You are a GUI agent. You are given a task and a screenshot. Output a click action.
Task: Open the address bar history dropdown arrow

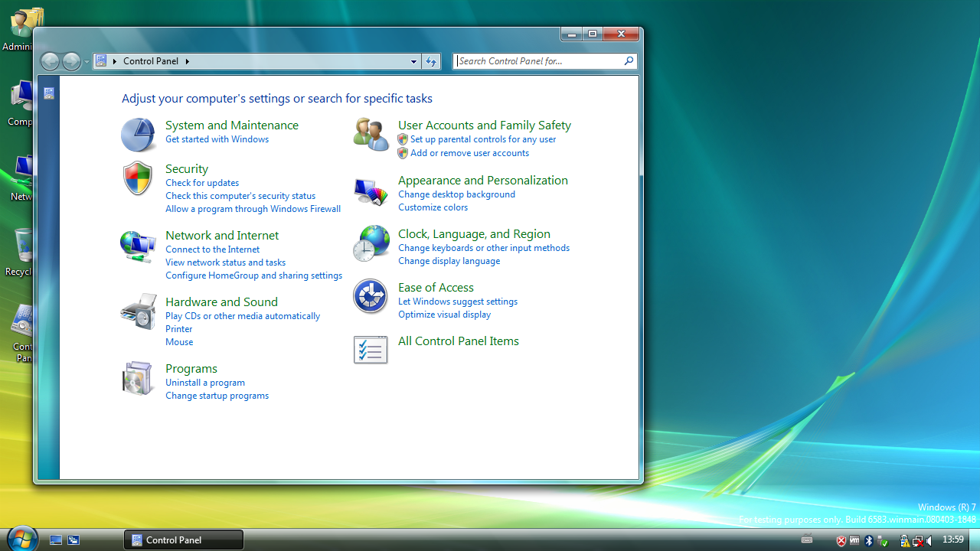(x=413, y=61)
